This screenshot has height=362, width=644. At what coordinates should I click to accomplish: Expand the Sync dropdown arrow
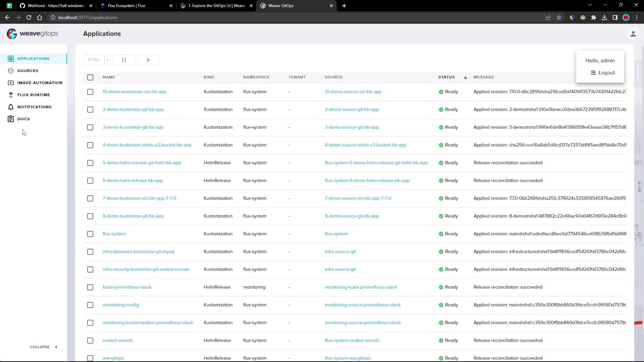pyautogui.click(x=108, y=60)
